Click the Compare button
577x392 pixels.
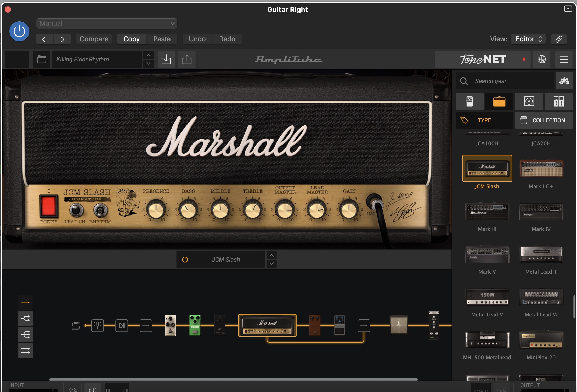point(94,39)
